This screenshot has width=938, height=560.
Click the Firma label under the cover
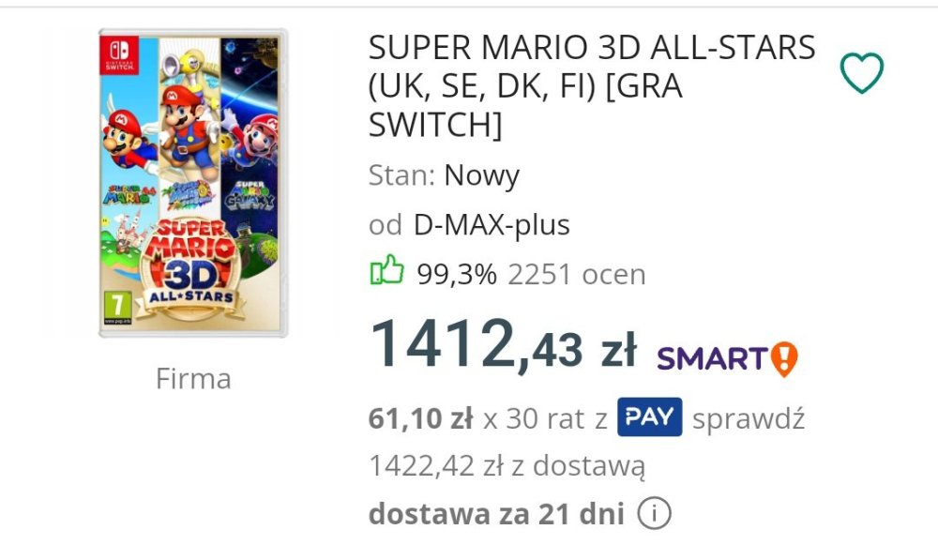193,379
